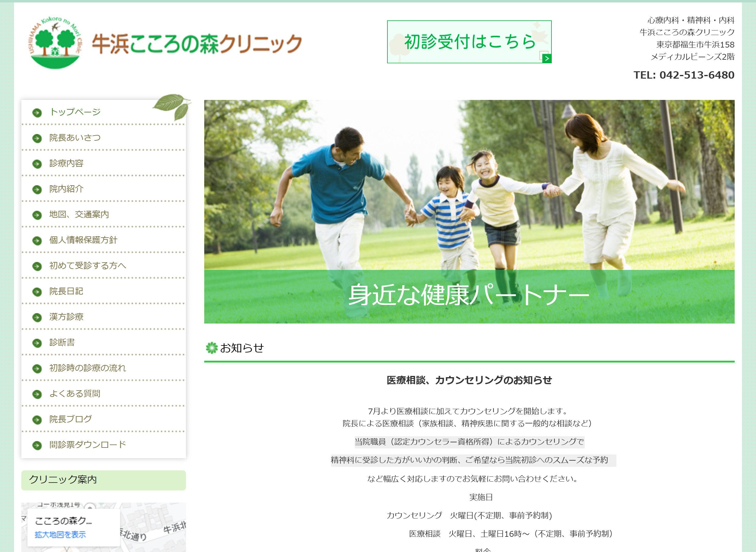This screenshot has width=756, height=552.
Task: Click arrow icon beside 初診時の診療の流れ
Action: tap(37, 369)
